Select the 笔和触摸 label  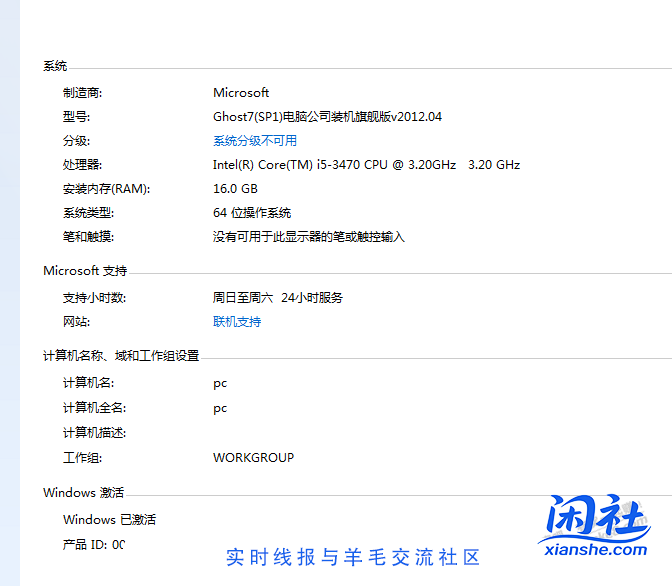coord(88,237)
